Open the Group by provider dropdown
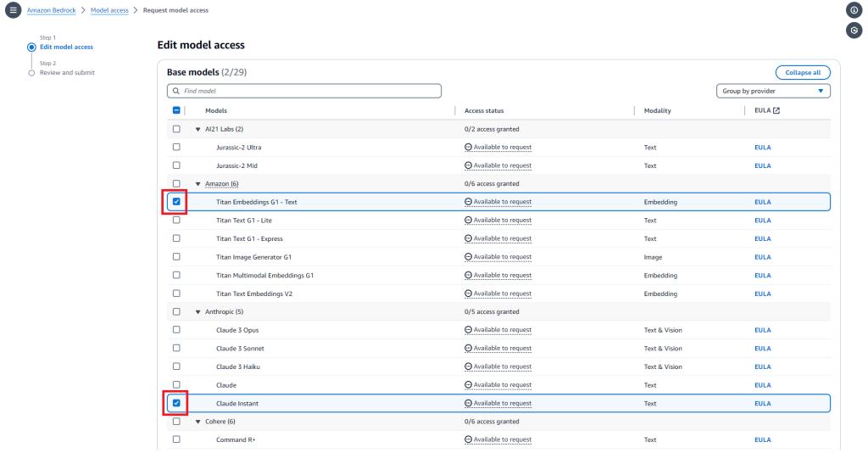Screen dimensions: 868x453 pyautogui.click(x=773, y=91)
